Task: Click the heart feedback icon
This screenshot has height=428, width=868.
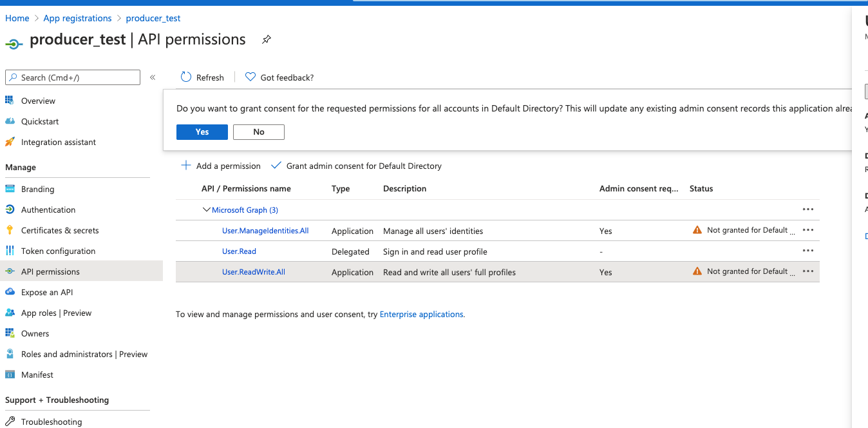Action: coord(250,77)
